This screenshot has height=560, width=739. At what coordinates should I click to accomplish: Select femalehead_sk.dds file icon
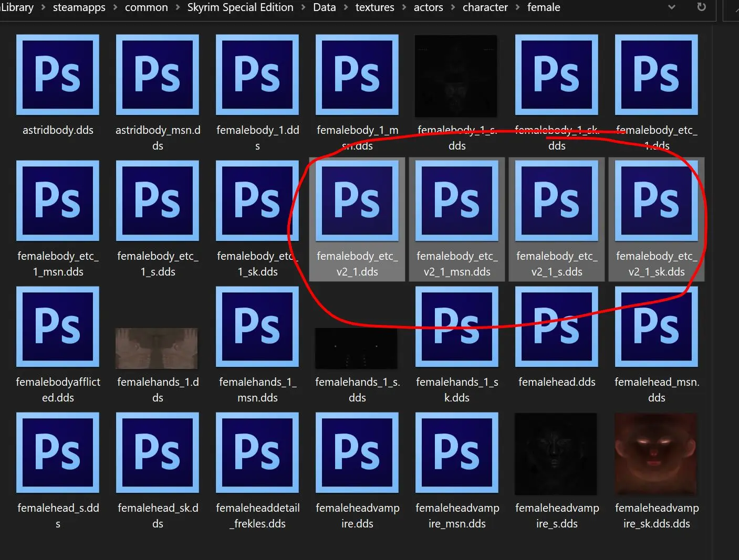pyautogui.click(x=158, y=452)
